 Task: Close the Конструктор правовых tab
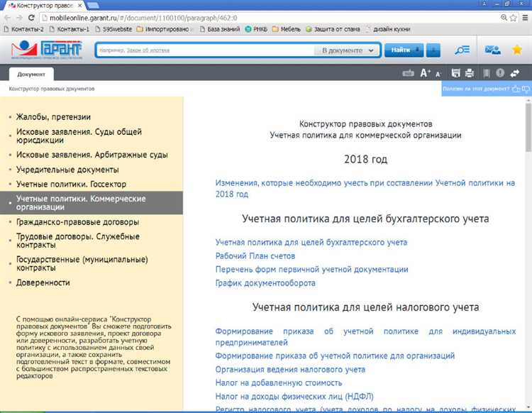(x=79, y=6)
